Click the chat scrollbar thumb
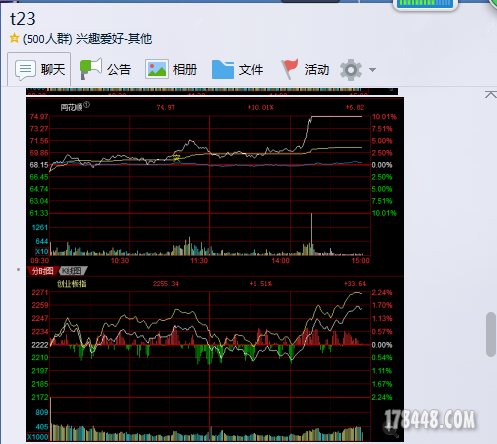 tap(491, 334)
